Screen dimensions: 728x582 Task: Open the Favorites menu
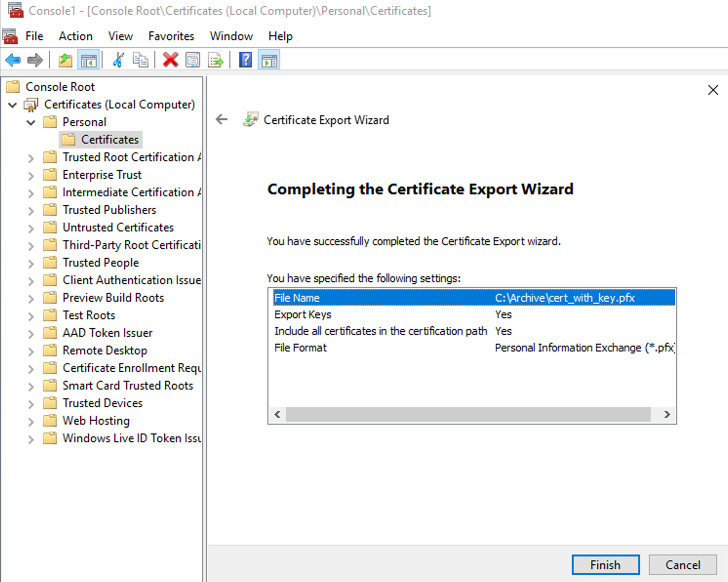pyautogui.click(x=171, y=36)
